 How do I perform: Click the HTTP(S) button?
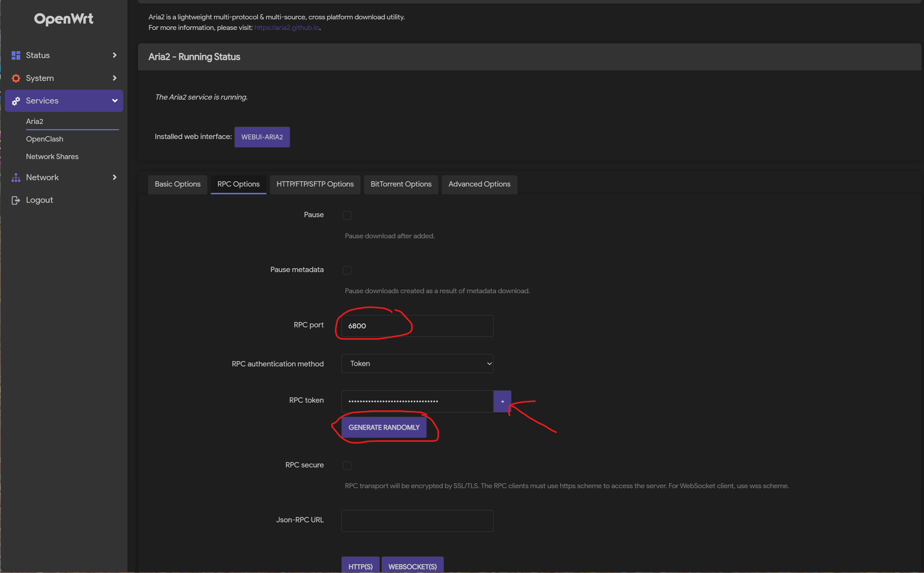360,565
